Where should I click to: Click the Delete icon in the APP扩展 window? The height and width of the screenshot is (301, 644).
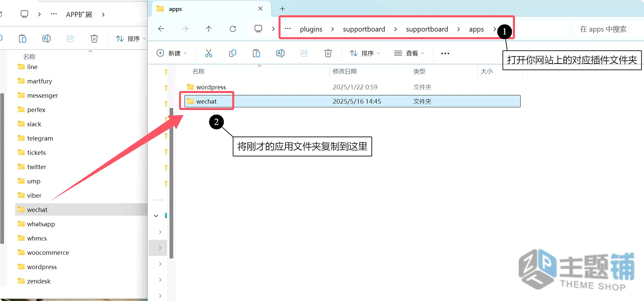[x=94, y=39]
